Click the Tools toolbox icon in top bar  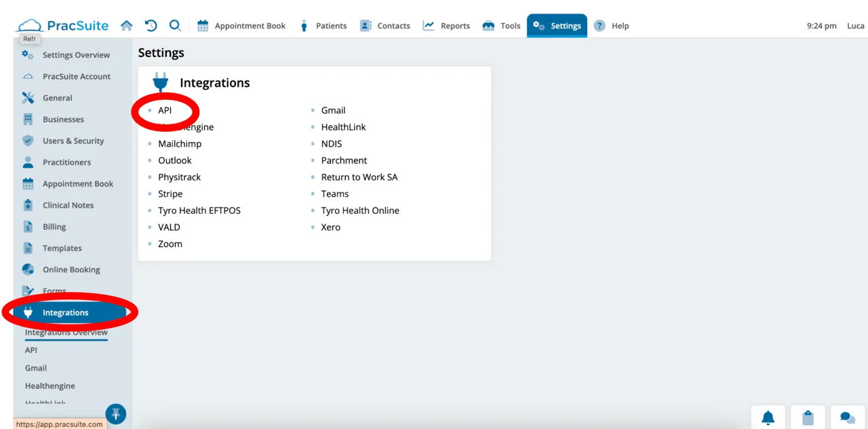click(x=488, y=26)
